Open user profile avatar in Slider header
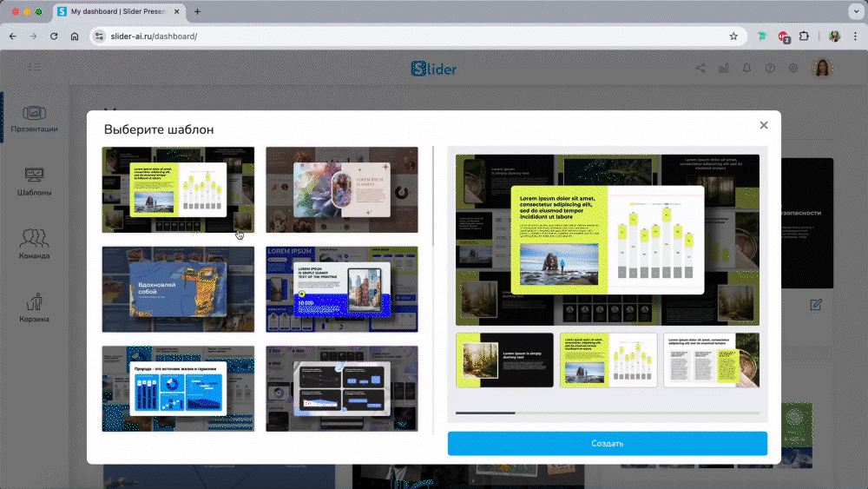The width and height of the screenshot is (868, 489). 822,68
